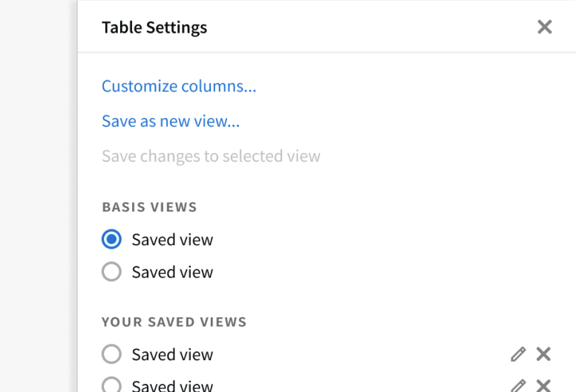The image size is (576, 392).
Task: Click first 'Saved view' label in Your Saved Views
Action: click(172, 355)
